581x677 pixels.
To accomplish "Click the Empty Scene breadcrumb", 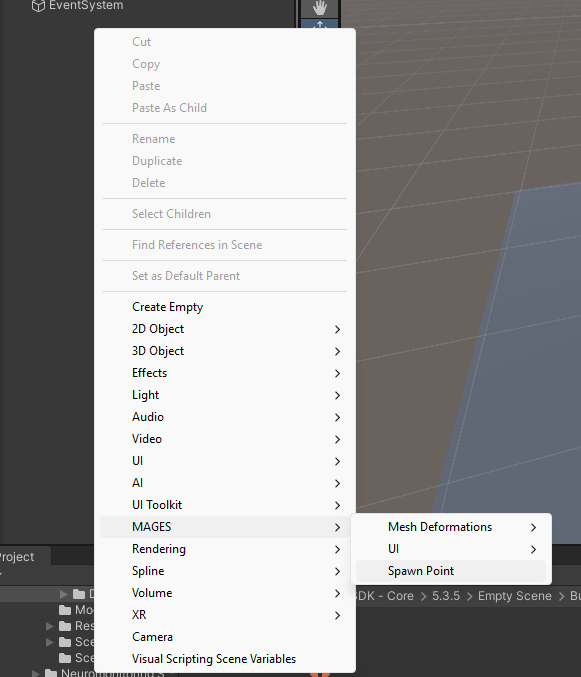I will click(x=515, y=596).
